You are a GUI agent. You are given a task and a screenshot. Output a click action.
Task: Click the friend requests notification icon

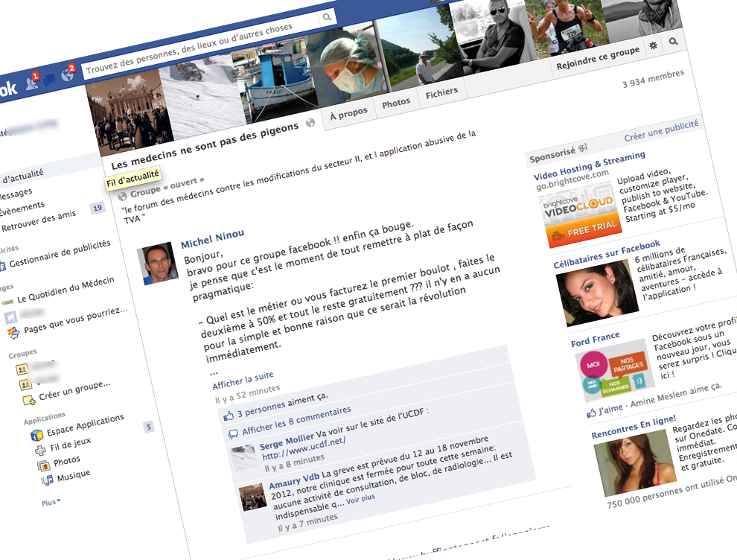click(32, 83)
